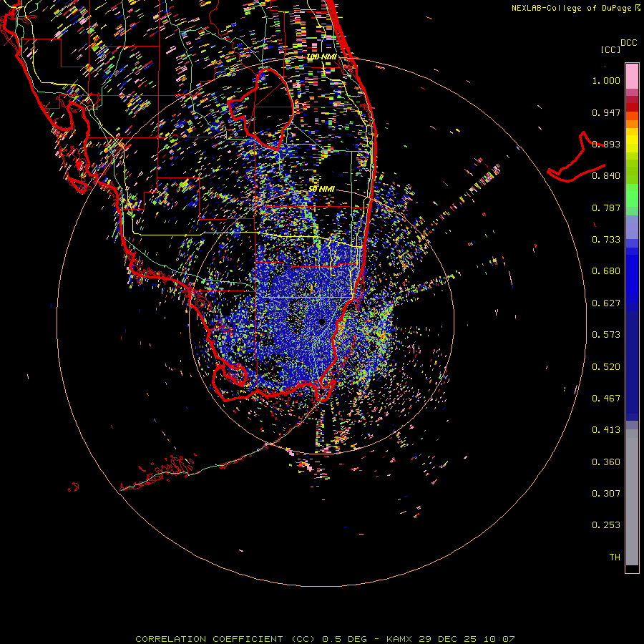Click the 0.253 scale value
644x644 pixels.
606,525
